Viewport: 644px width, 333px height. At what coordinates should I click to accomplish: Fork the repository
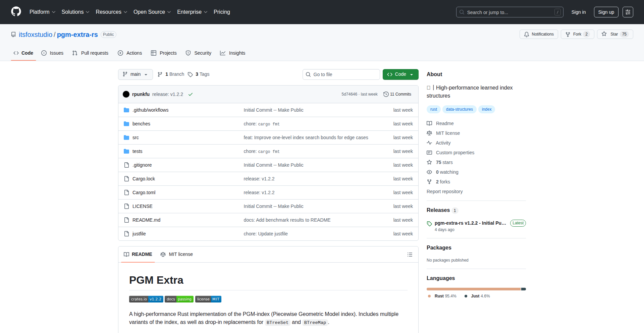point(577,34)
